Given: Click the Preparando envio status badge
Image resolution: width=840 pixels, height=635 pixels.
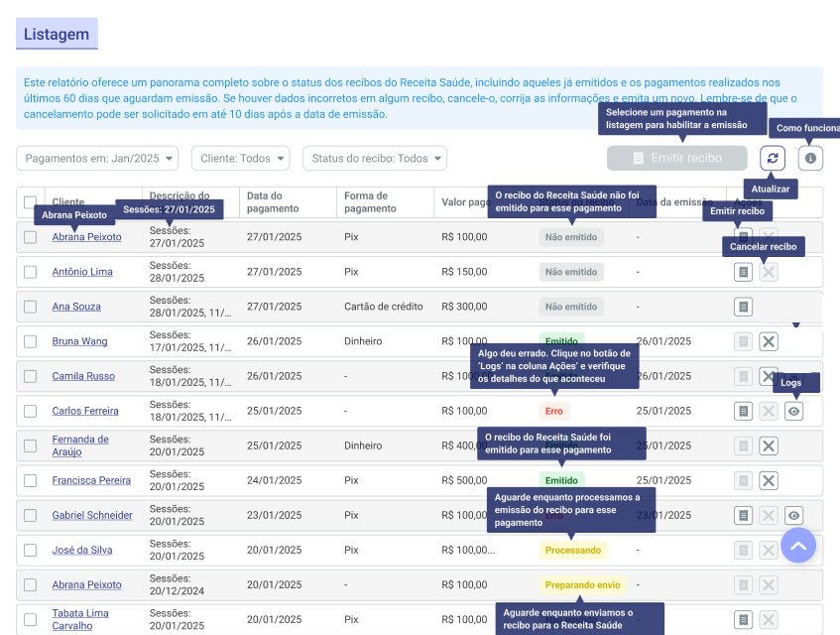Looking at the screenshot, I should pos(583,585).
